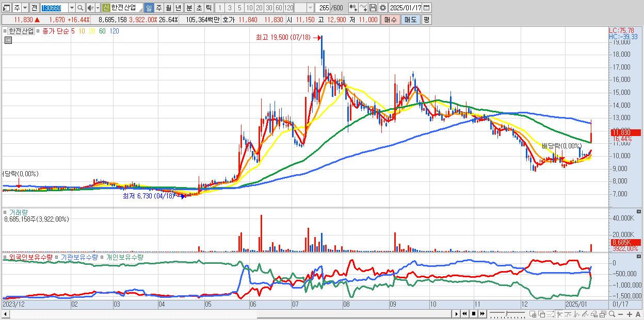Click the add candle indicator icon
Viewport: 644px width, 320px height.
click(353, 8)
